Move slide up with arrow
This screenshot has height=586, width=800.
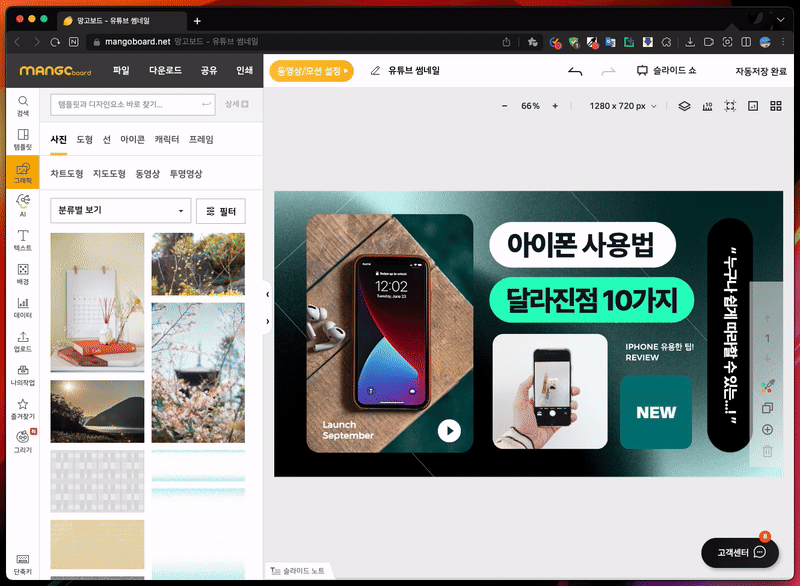[x=767, y=319]
